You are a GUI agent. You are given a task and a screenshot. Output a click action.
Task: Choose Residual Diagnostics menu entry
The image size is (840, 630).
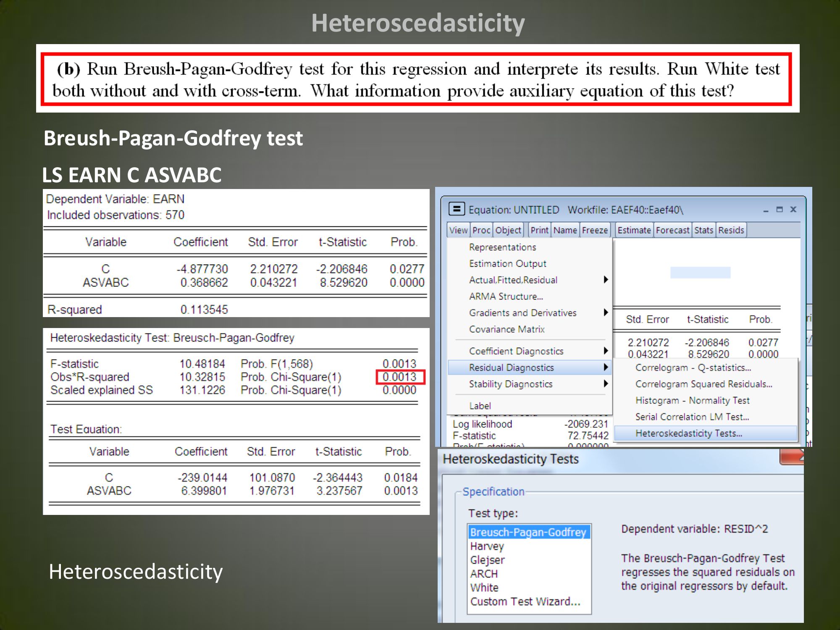(512, 367)
